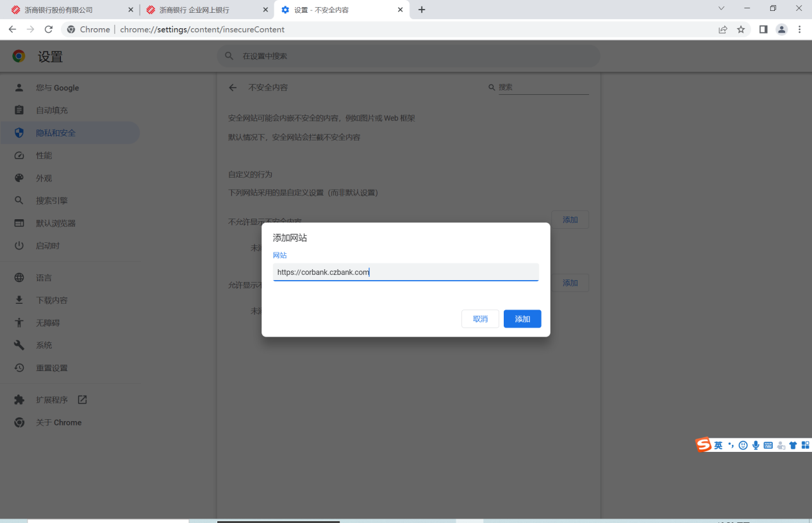Click the Sogou voice microphone icon
This screenshot has width=812, height=523.
[x=756, y=445]
